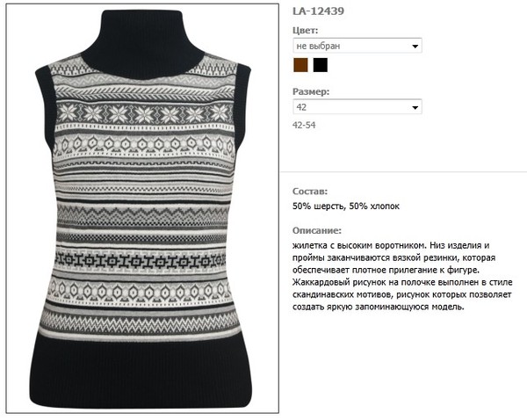Click the product code LA-12439
This screenshot has height=420, width=527.
click(x=318, y=11)
